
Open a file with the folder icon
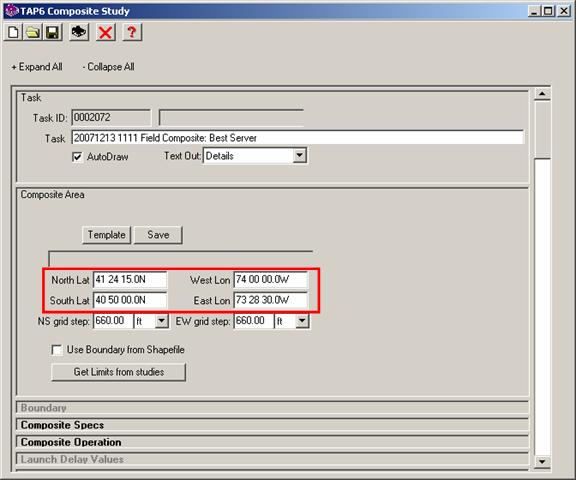[33, 32]
